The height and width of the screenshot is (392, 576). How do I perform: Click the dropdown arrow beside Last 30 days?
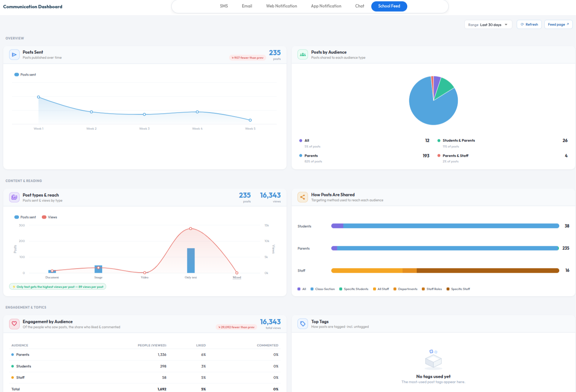pyautogui.click(x=506, y=25)
